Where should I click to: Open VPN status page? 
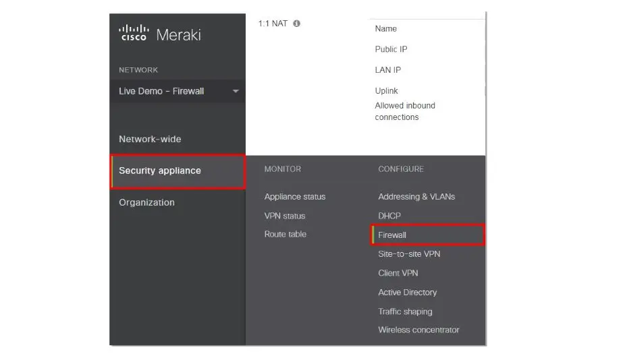[x=285, y=216]
